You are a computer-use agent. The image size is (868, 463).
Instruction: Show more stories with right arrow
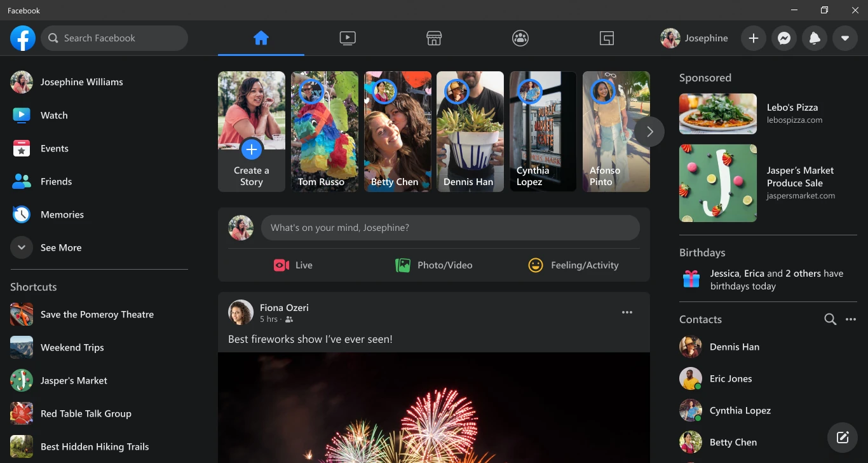[649, 132]
